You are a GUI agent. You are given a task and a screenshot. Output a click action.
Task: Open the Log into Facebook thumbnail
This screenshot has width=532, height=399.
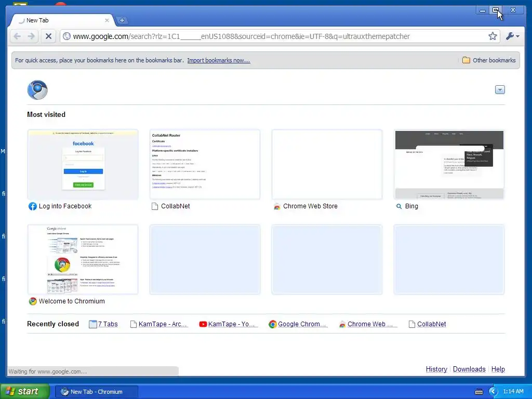pyautogui.click(x=83, y=164)
